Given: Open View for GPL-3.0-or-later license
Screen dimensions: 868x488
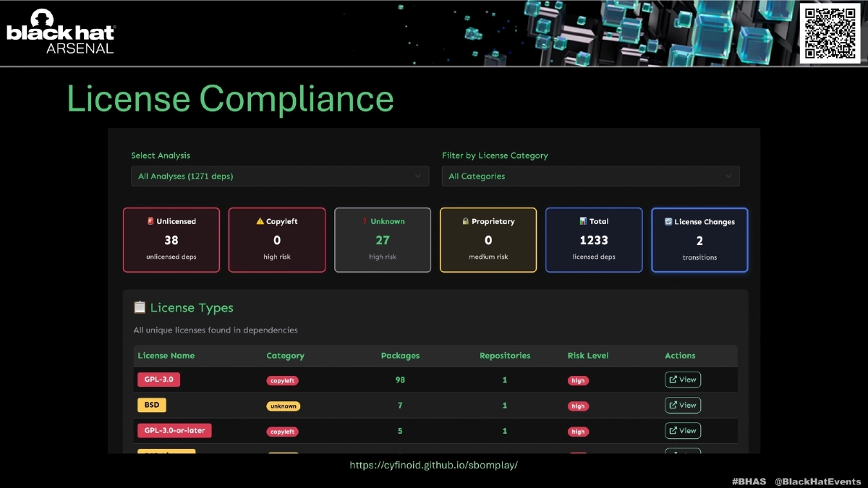Looking at the screenshot, I should pyautogui.click(x=683, y=431).
